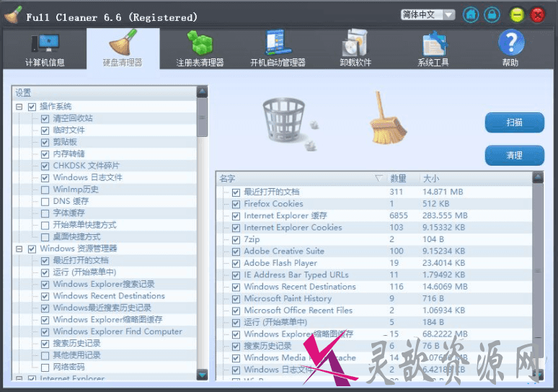Click the 14.871 MB size value
Image resolution: width=558 pixels, height=392 pixels.
coord(443,192)
